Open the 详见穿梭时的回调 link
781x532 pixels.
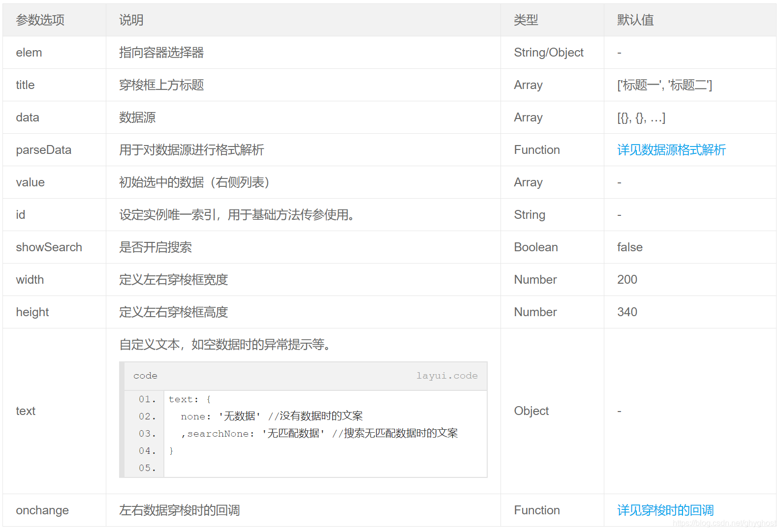click(x=665, y=510)
